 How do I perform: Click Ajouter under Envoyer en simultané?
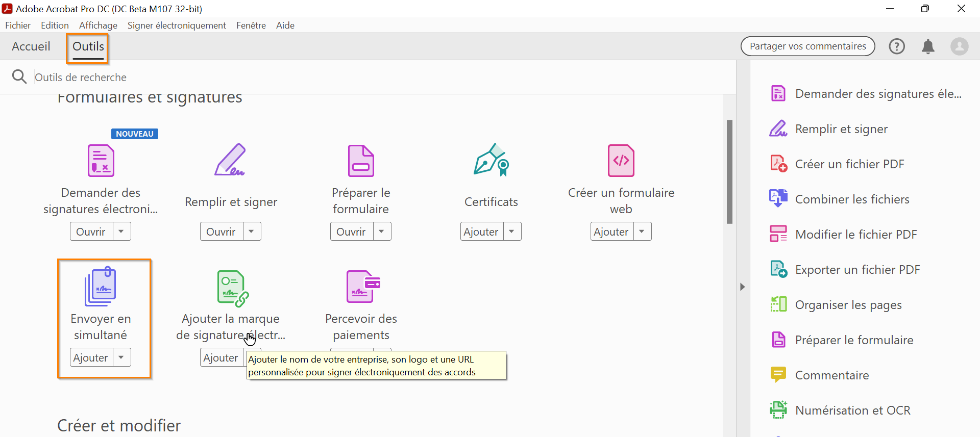point(91,357)
